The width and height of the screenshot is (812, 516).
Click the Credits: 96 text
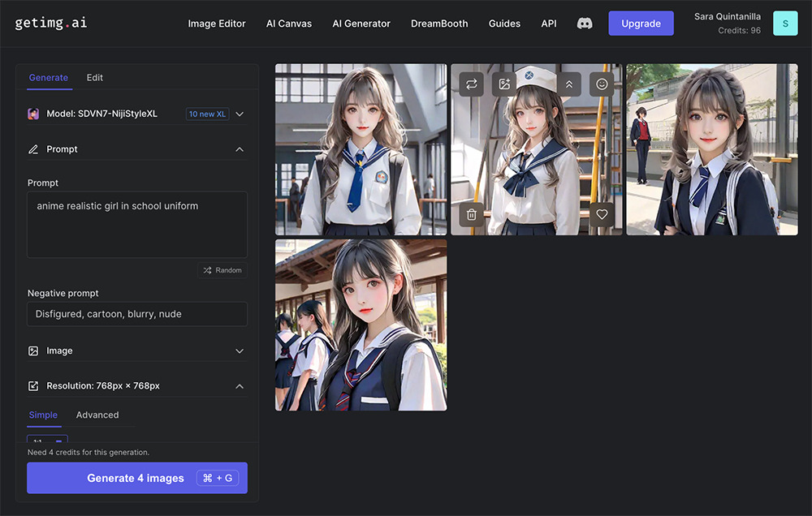click(x=739, y=31)
